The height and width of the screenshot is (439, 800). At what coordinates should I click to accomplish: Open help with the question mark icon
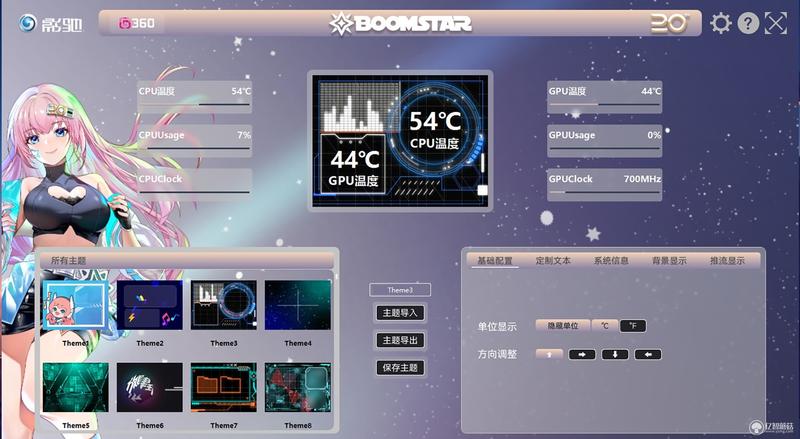point(748,23)
